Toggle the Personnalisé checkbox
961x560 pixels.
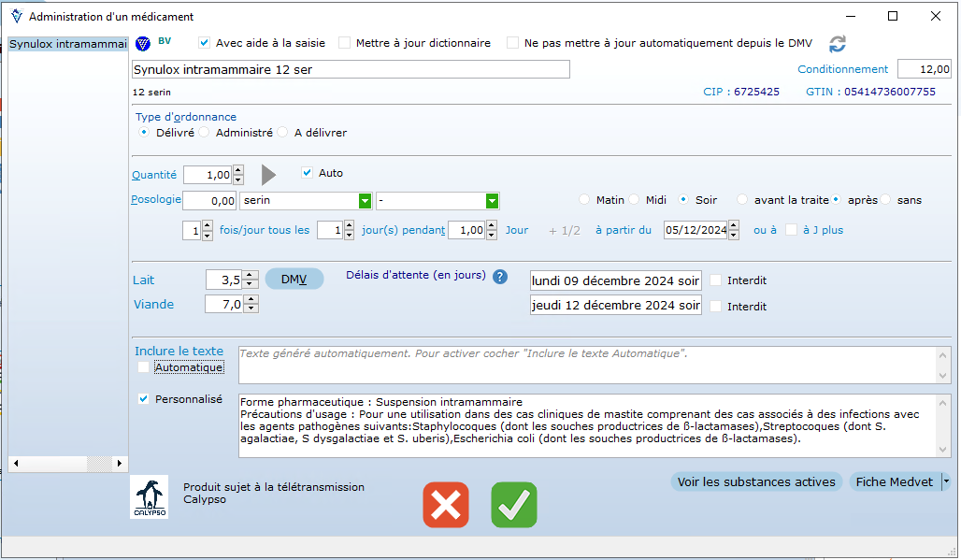point(143,399)
